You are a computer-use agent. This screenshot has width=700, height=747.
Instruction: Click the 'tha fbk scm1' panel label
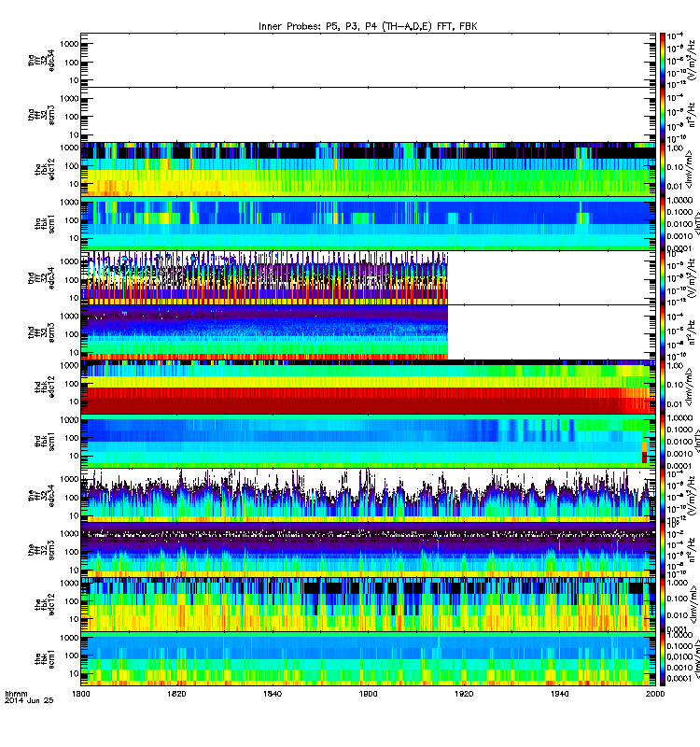[x=45, y=223]
